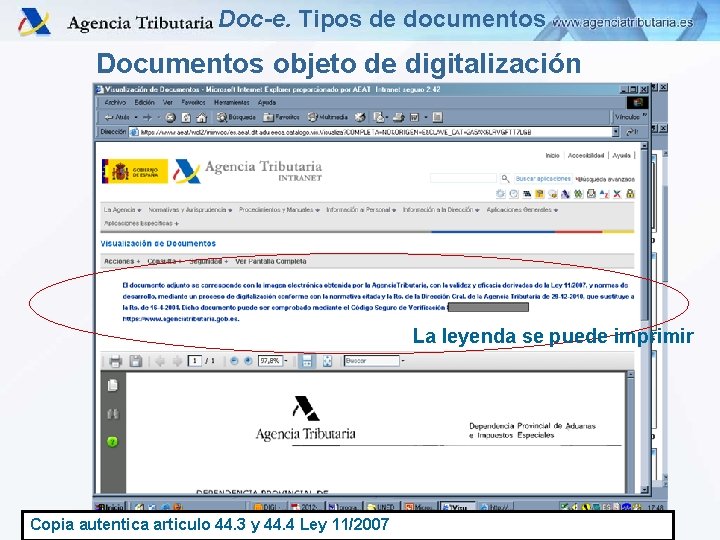Image resolution: width=720 pixels, height=540 pixels.
Task: Click the intranet search text field
Action: (463, 178)
